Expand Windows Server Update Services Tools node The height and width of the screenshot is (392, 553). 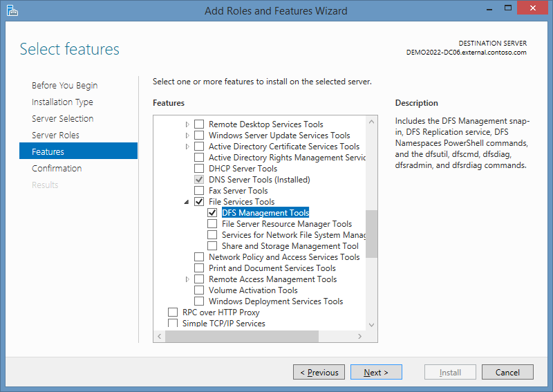pyautogui.click(x=187, y=135)
